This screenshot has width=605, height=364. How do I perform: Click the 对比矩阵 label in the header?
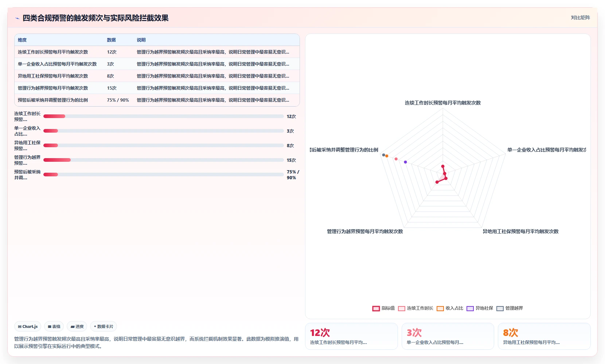click(x=580, y=17)
